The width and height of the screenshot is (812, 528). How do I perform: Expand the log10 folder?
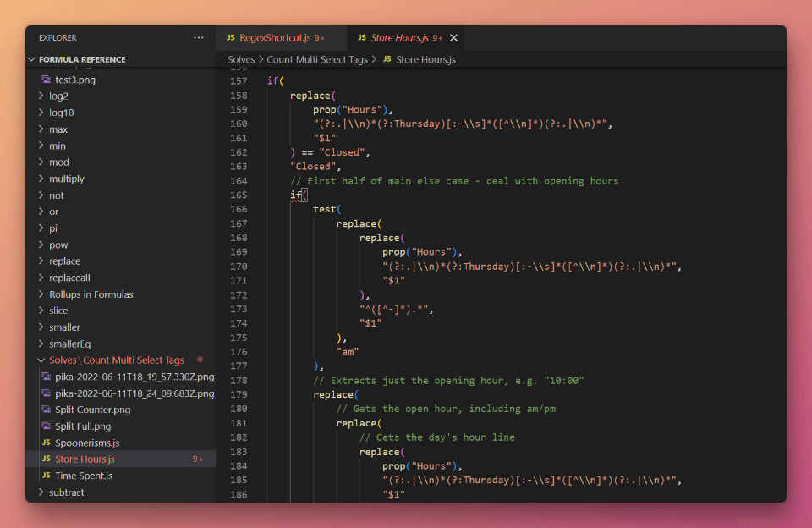61,113
